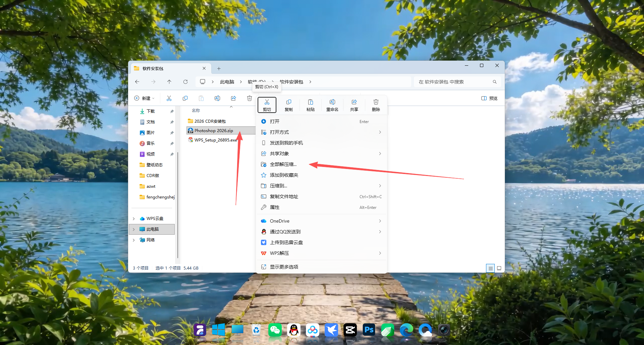The height and width of the screenshot is (345, 644).
Task: Open the 新建 dropdown
Action: coord(144,98)
